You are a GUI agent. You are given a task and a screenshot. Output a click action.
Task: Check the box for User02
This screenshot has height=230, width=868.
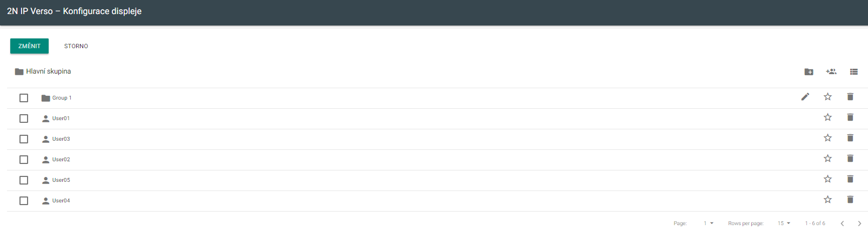click(24, 160)
